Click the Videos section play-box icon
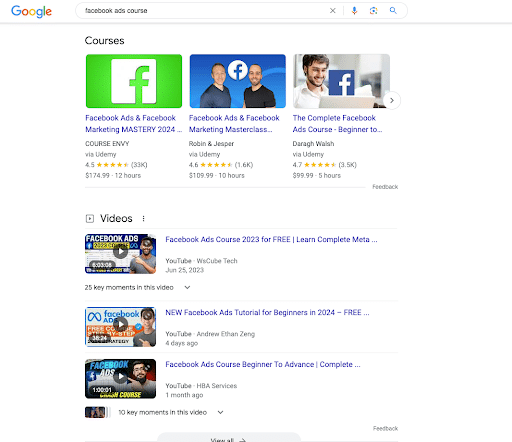 90,219
